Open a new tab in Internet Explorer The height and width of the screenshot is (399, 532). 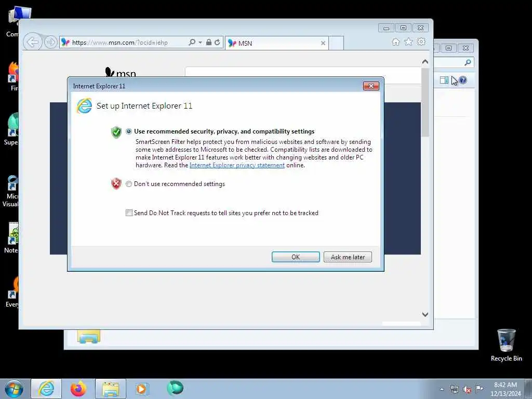click(336, 43)
